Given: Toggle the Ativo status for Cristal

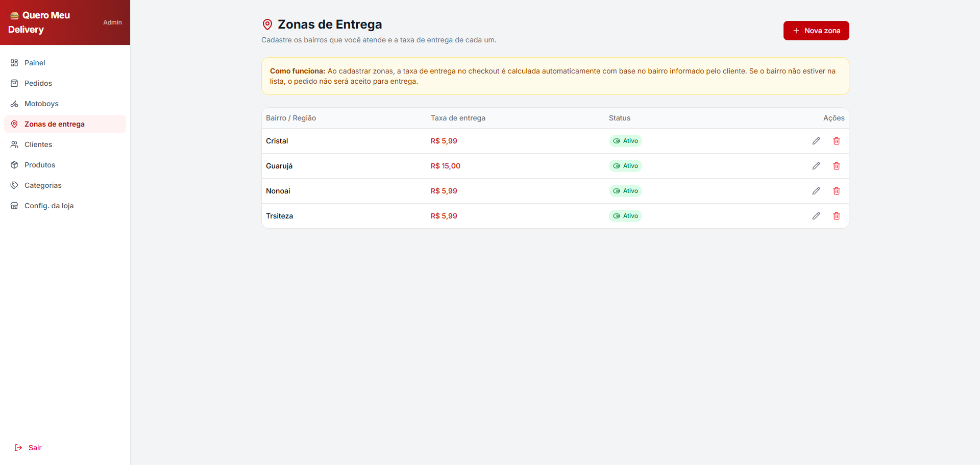Looking at the screenshot, I should (625, 141).
